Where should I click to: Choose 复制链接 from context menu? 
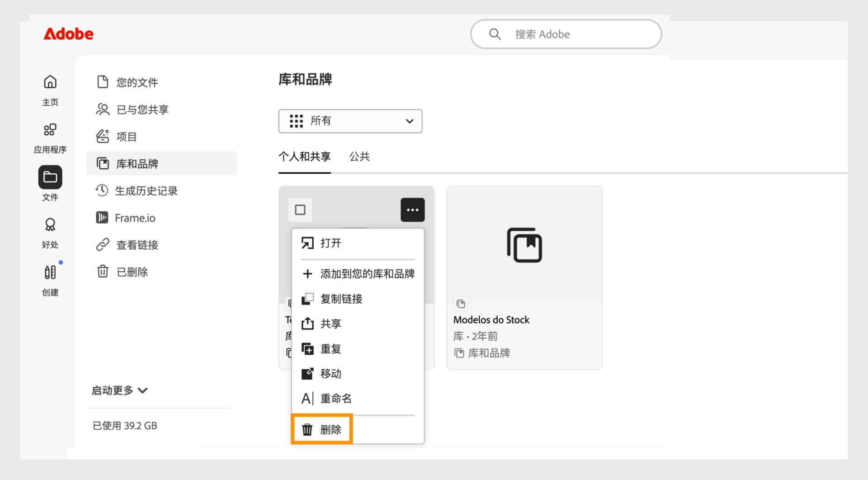coord(358,299)
